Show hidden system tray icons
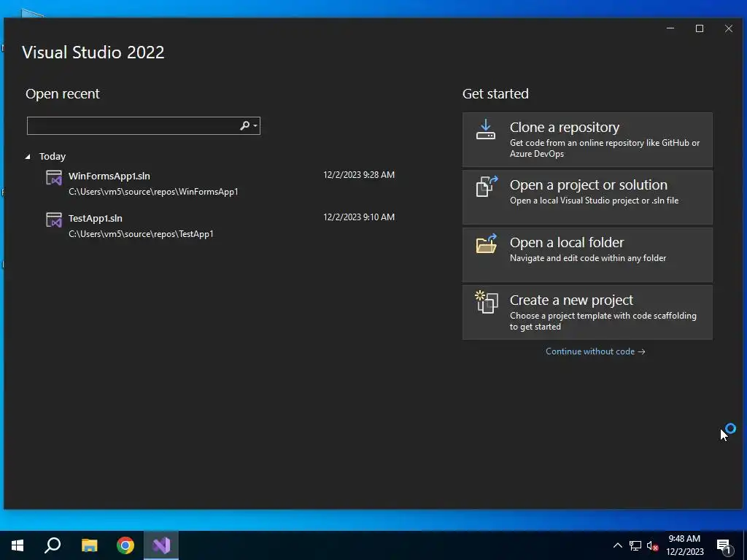The height and width of the screenshot is (560, 747). (x=617, y=545)
